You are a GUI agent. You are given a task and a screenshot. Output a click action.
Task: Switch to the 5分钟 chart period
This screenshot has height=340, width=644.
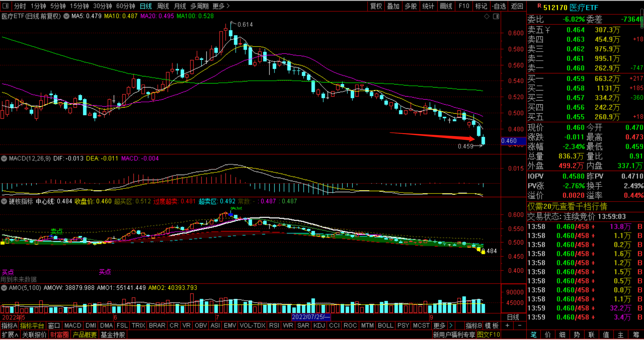(x=58, y=6)
